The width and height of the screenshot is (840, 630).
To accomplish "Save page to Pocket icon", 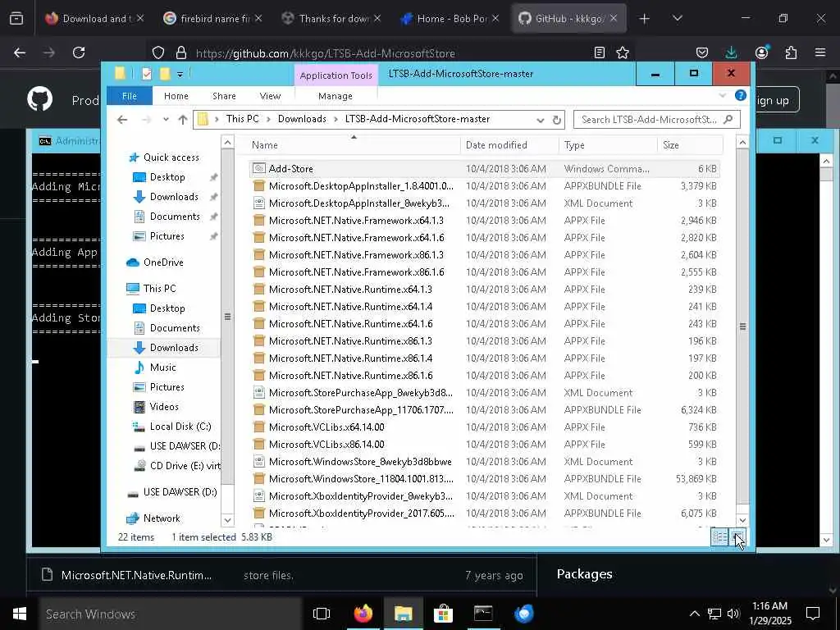I will coord(702,52).
